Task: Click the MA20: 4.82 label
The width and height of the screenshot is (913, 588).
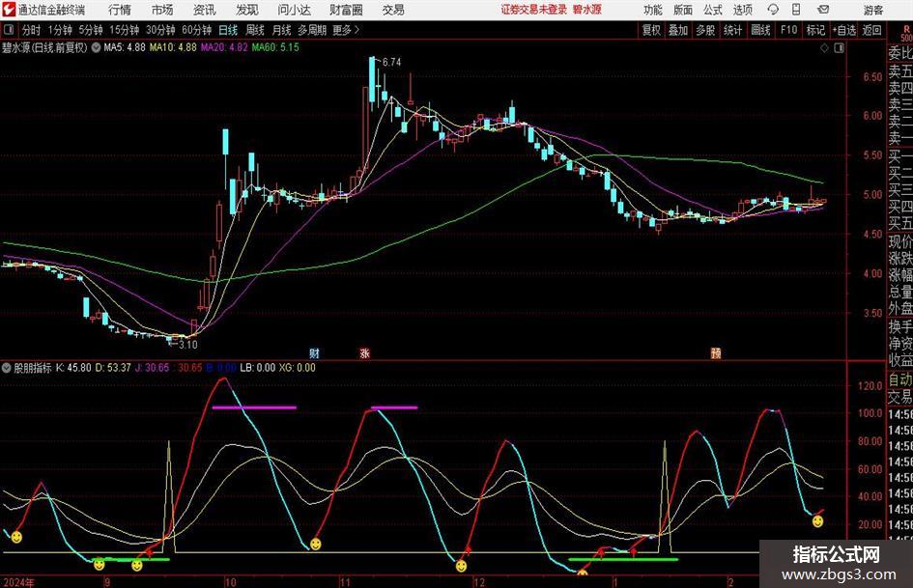Action: point(224,47)
